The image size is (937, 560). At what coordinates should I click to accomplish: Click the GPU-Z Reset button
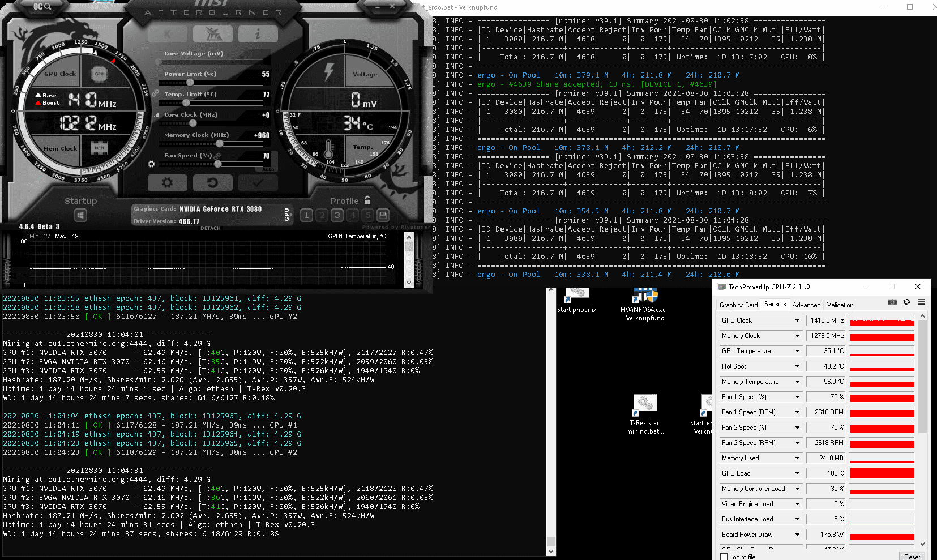click(x=912, y=557)
